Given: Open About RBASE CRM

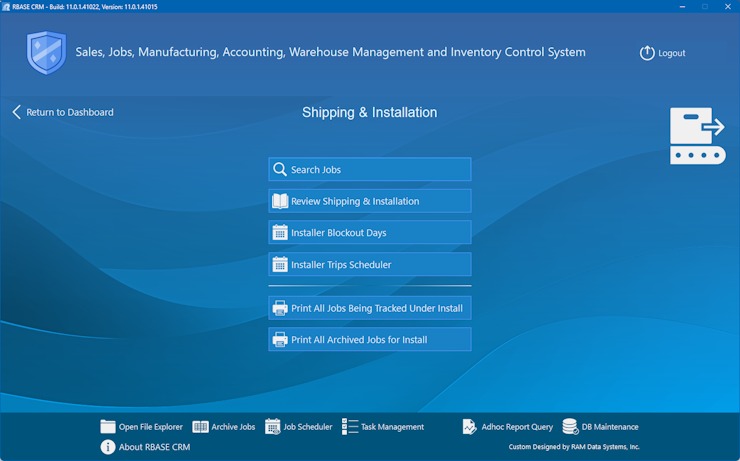Looking at the screenshot, I should [154, 447].
